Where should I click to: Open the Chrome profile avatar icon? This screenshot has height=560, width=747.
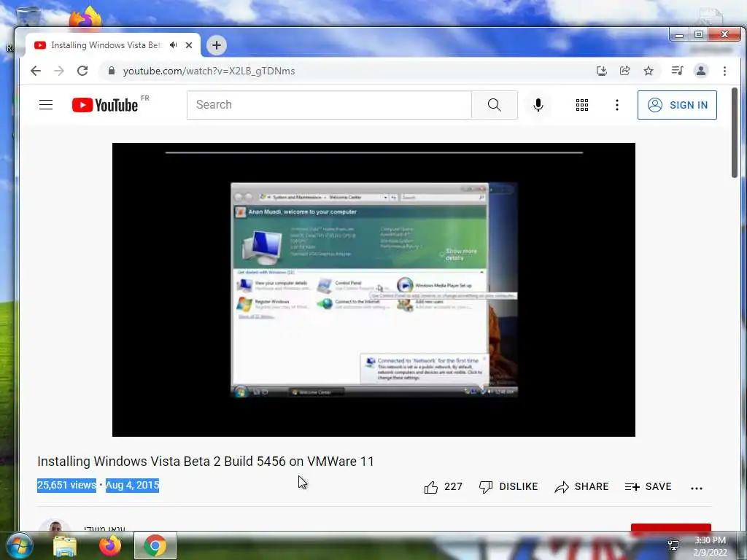[x=701, y=71]
